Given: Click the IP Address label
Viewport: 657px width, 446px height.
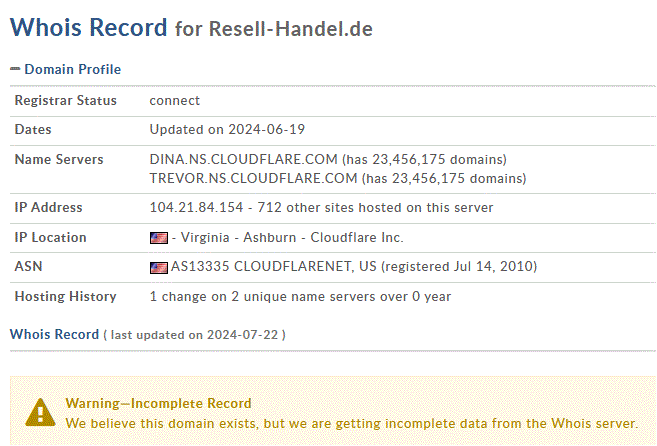Looking at the screenshot, I should [x=49, y=207].
